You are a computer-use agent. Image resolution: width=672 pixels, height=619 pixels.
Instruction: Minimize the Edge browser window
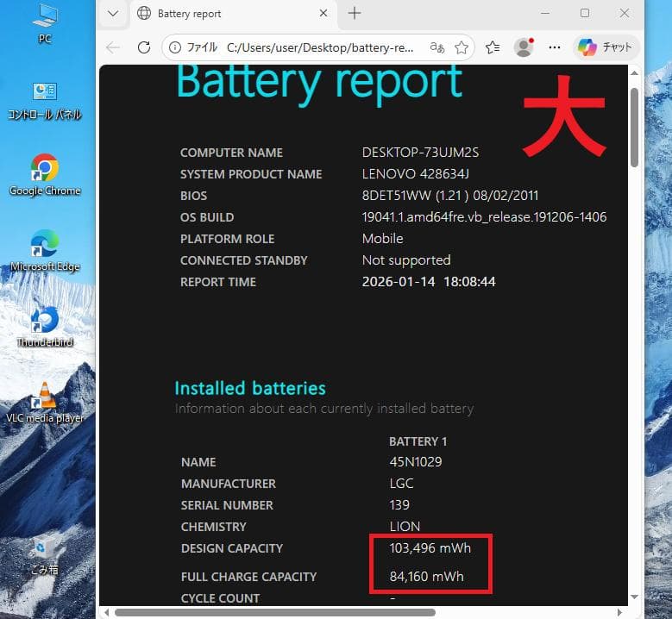pyautogui.click(x=545, y=13)
